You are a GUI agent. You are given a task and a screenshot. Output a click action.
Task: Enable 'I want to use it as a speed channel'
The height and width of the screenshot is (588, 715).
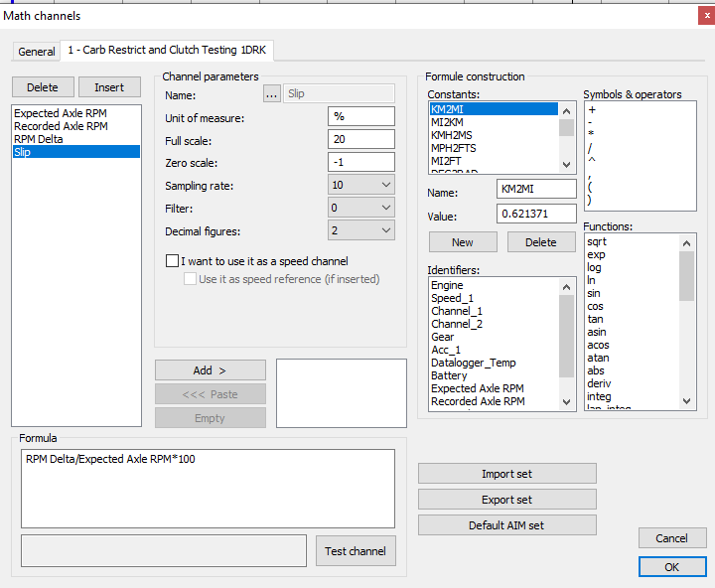[173, 261]
